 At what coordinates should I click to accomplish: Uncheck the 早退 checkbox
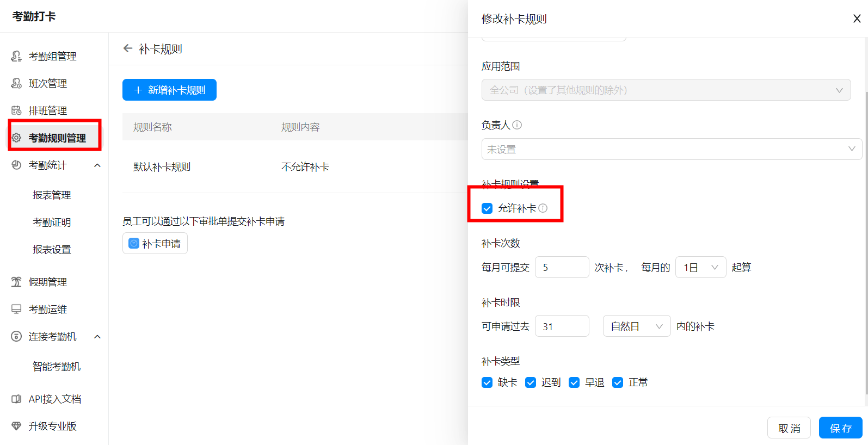coord(574,382)
